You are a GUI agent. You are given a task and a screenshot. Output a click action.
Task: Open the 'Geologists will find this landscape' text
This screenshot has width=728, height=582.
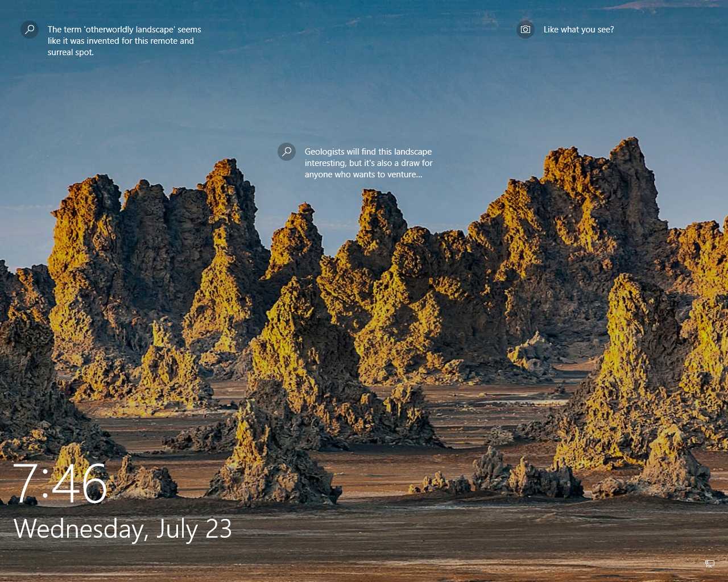[x=369, y=163]
